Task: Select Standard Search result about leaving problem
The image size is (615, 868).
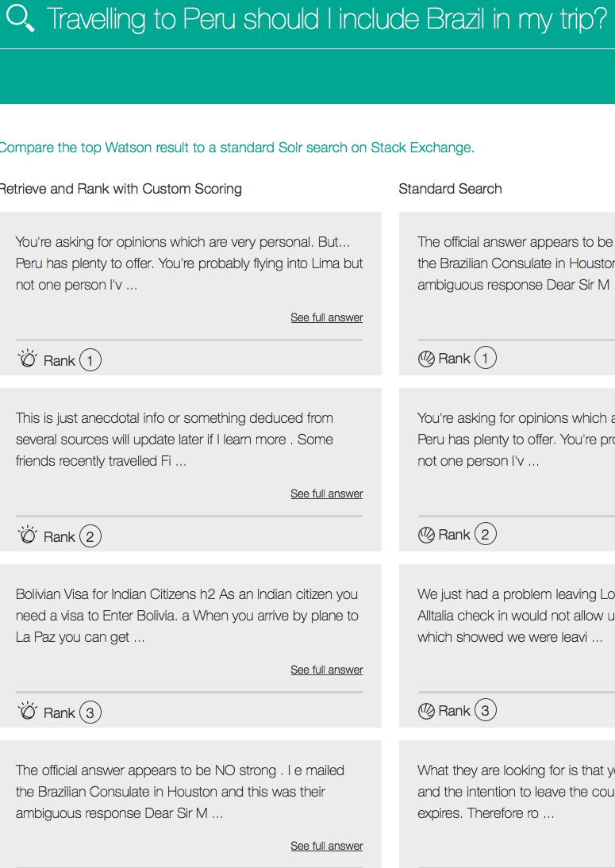Action: (507, 646)
